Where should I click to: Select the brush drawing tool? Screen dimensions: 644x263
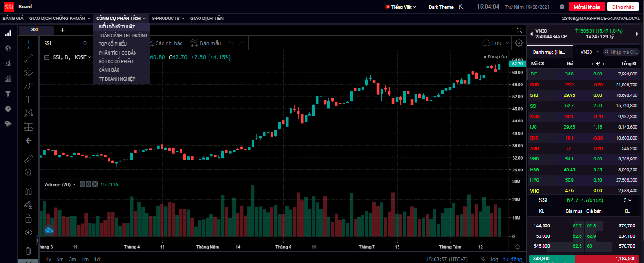(x=28, y=86)
